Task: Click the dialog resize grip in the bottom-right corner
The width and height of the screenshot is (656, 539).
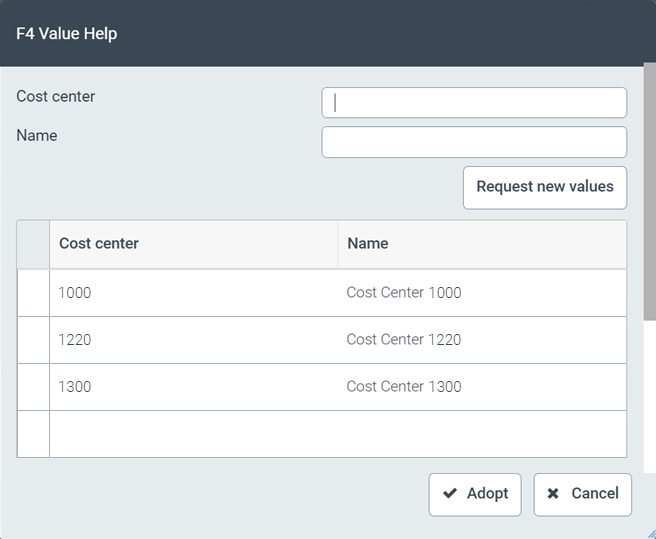Action: click(x=649, y=533)
